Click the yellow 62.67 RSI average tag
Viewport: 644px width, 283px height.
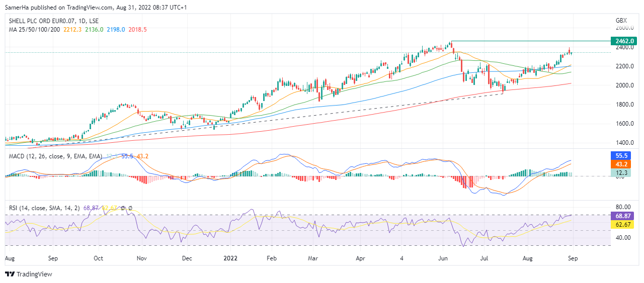(x=623, y=224)
